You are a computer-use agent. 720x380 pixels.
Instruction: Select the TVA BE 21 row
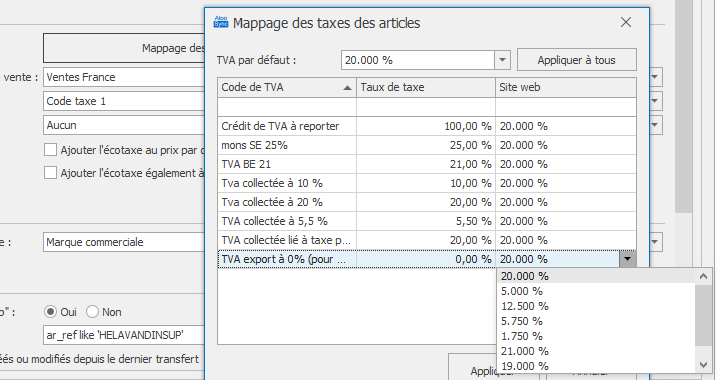427,164
